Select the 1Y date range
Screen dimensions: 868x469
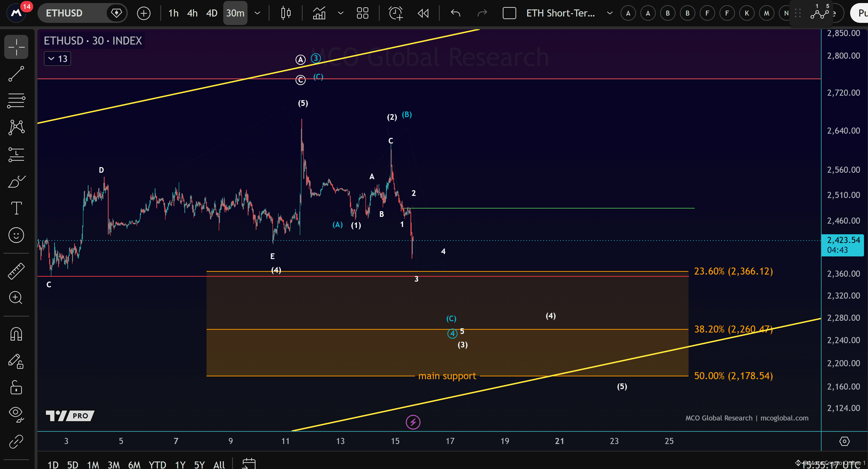(180, 465)
